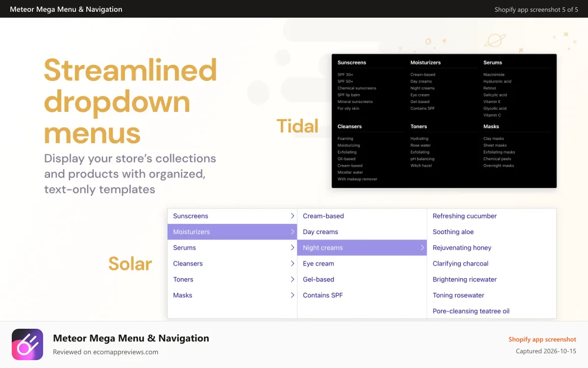Open Rose water under Toners

pos(421,145)
